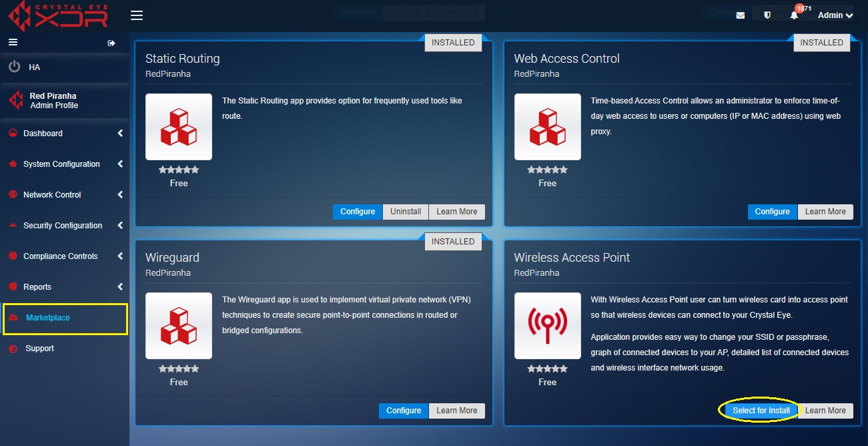This screenshot has height=446, width=868.
Task: Click the Static Routing star rating
Action: pyautogui.click(x=179, y=170)
